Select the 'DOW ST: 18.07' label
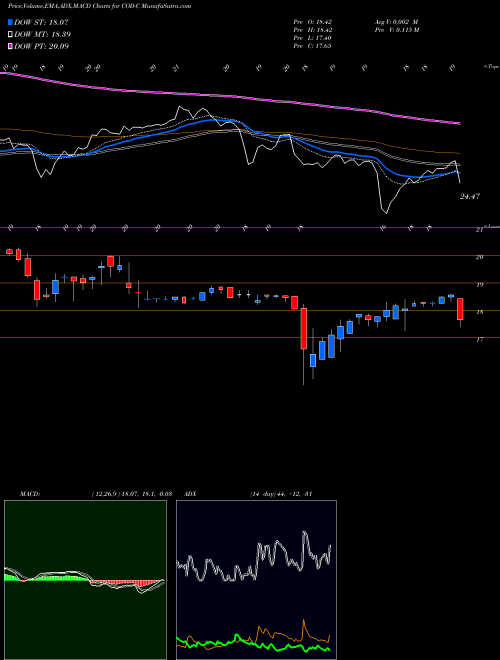The width and height of the screenshot is (500, 660). click(x=41, y=22)
